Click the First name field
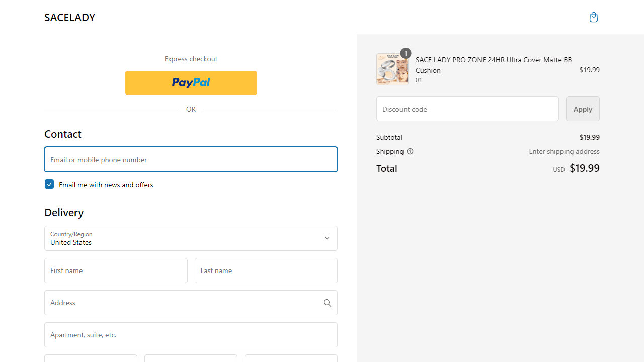644x362 pixels. pos(116,270)
